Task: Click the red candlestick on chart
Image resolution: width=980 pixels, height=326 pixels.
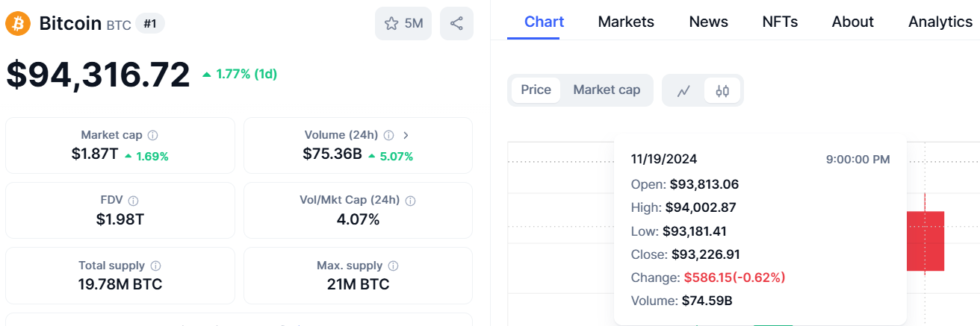Action: tap(925, 240)
